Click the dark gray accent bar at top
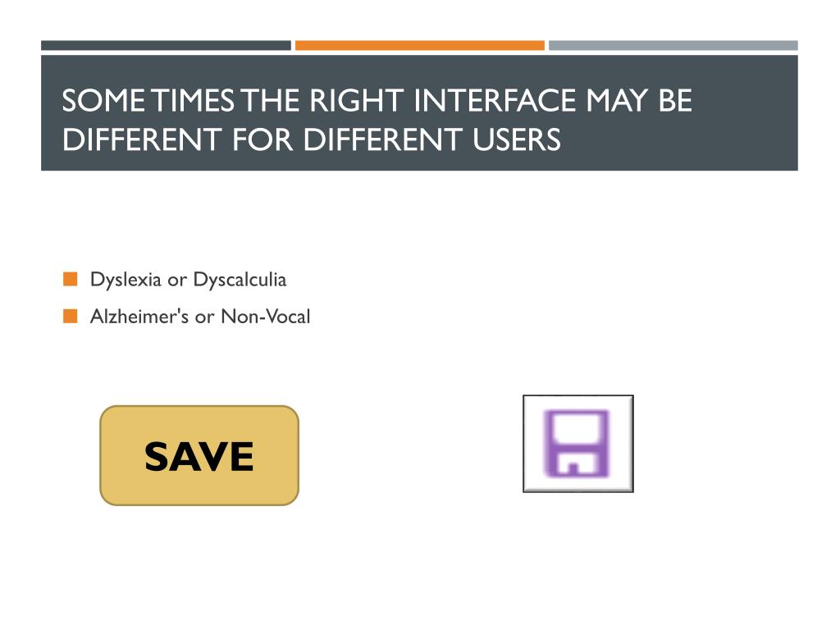Image resolution: width=840 pixels, height=630 pixels. tap(166, 46)
